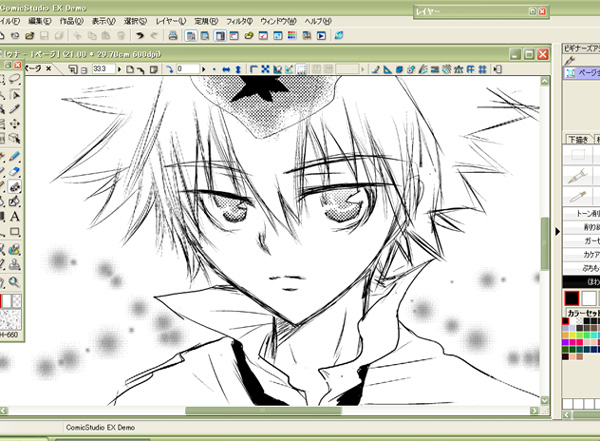This screenshot has height=441, width=600.
Task: Select the Eyedropper tool in toolbox
Action: pyautogui.click(x=15, y=109)
